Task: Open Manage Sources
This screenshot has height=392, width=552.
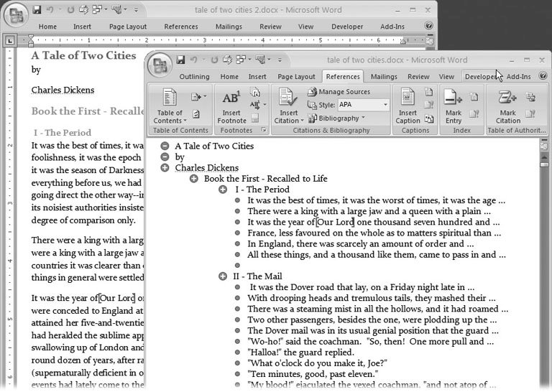Action: click(339, 92)
